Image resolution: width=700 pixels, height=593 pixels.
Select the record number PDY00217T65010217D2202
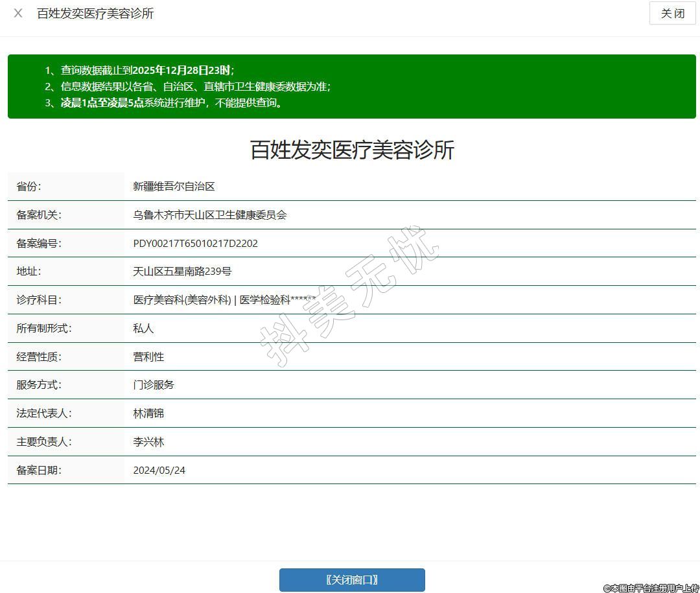[x=195, y=244]
